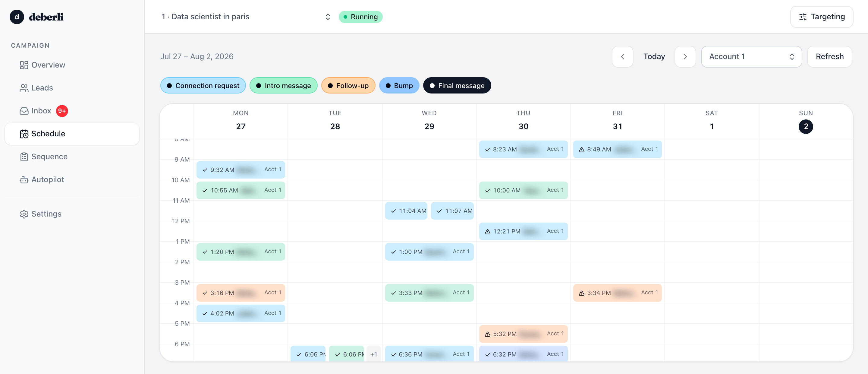Open the Wednesday 3:33 PM event

[x=429, y=293]
